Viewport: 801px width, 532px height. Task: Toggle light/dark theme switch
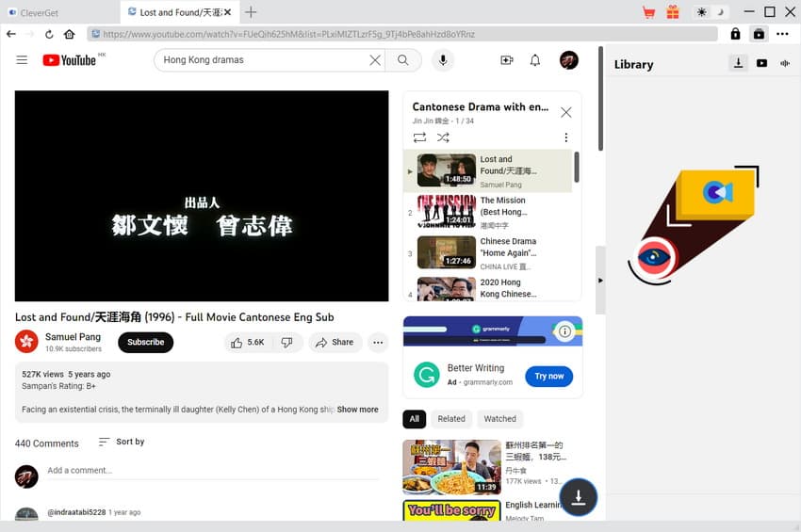pyautogui.click(x=711, y=12)
